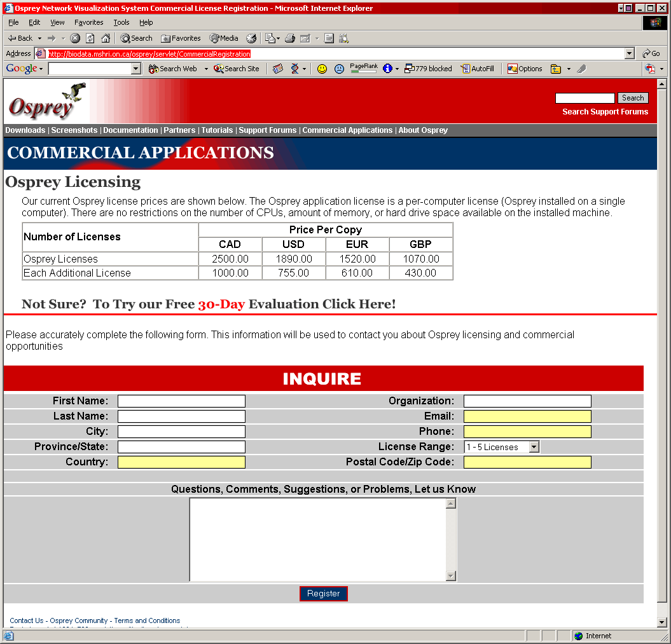Image resolution: width=671 pixels, height=644 pixels.
Task: Open the Tools menu
Action: (x=121, y=22)
